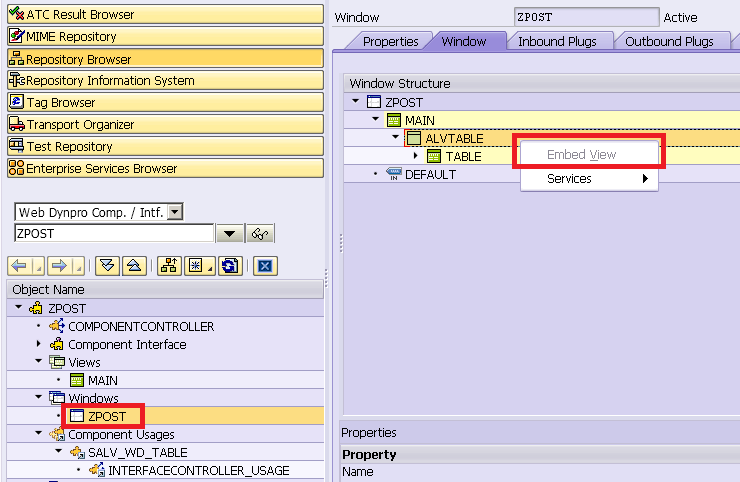The height and width of the screenshot is (482, 740).
Task: Click the Repository Browser hierarchy icon
Action: pos(17,58)
